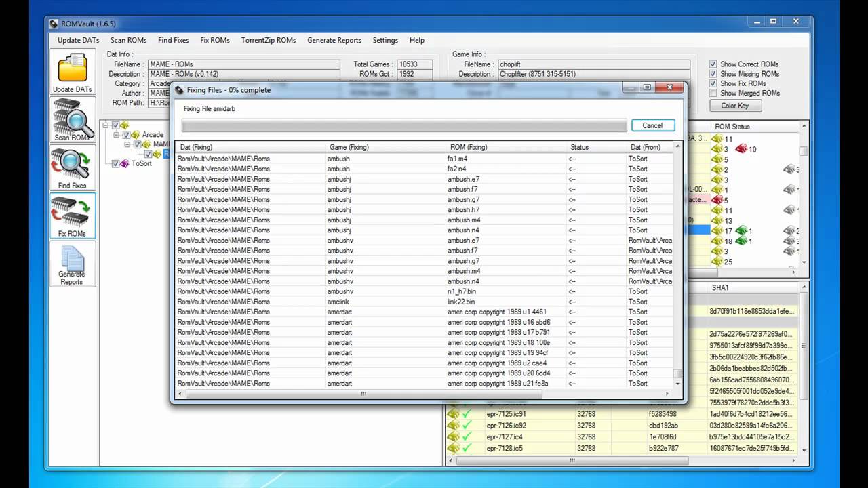
Task: Click the Find Fixes sidebar icon
Action: (x=73, y=167)
